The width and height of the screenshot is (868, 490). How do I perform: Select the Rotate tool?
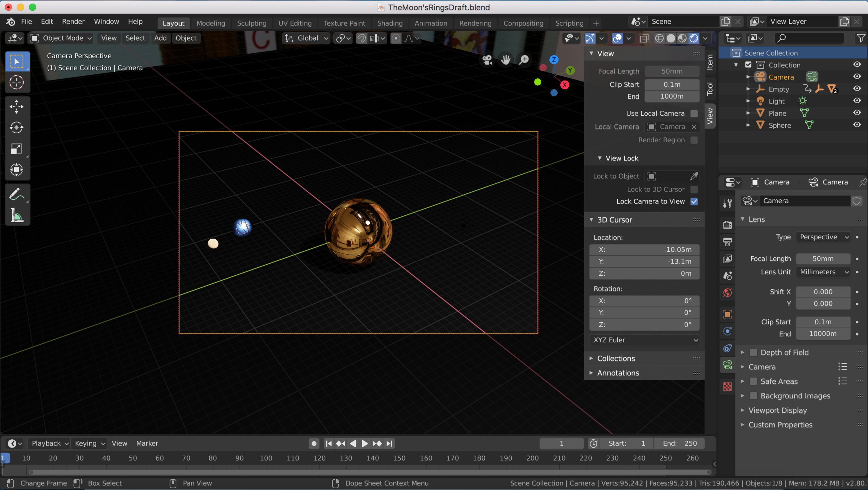click(x=17, y=128)
